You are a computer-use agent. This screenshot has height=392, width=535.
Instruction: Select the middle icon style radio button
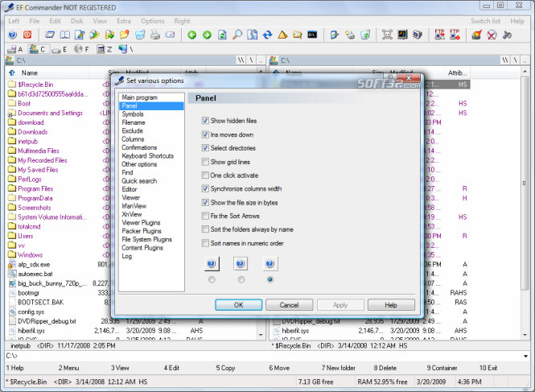(241, 279)
